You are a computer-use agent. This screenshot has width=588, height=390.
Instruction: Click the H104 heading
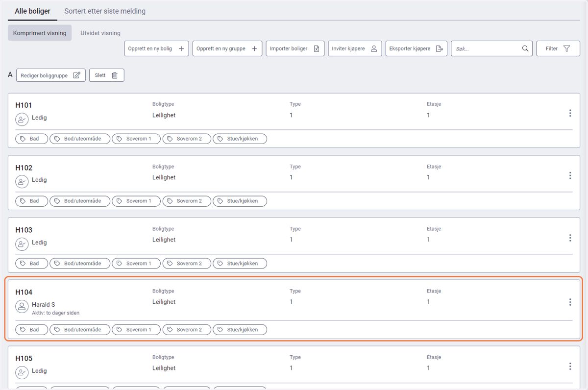pyautogui.click(x=24, y=292)
